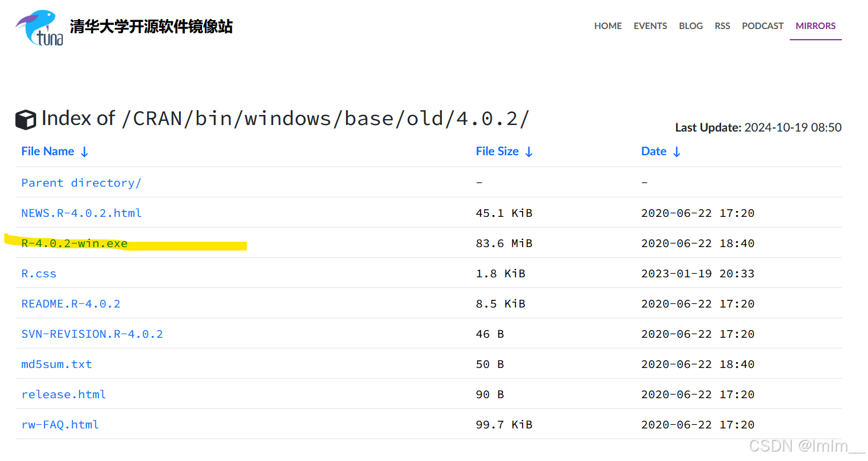
Task: Go to Parent directory/
Action: tap(81, 183)
